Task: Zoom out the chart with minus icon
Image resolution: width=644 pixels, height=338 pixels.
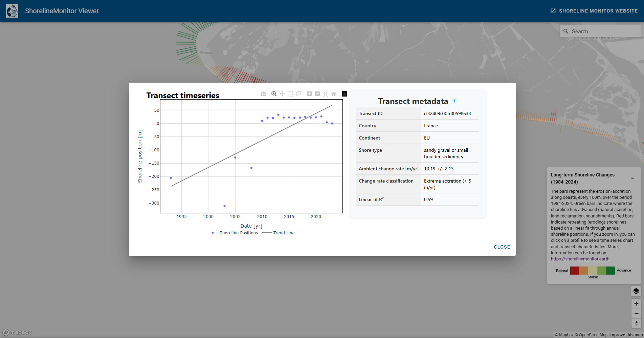Action: [317, 94]
